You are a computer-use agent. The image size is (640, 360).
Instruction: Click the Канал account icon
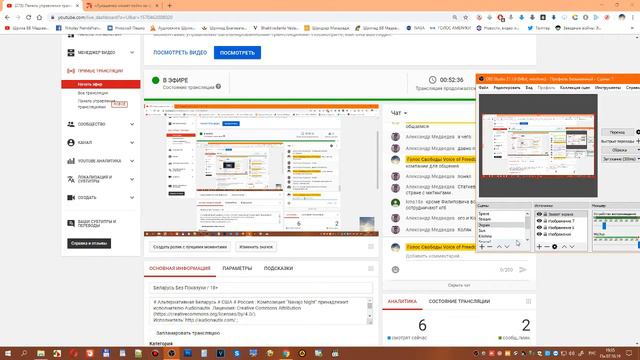click(71, 142)
